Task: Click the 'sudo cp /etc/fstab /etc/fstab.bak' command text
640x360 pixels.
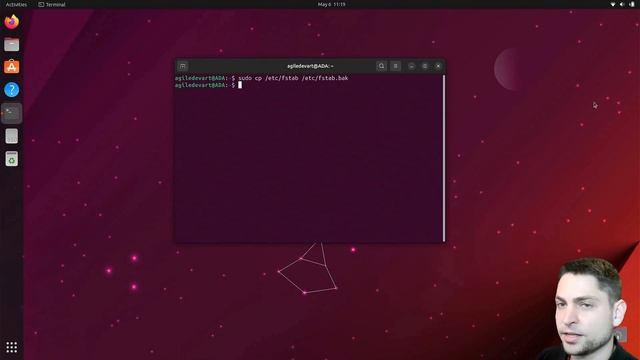Action: tap(293, 78)
